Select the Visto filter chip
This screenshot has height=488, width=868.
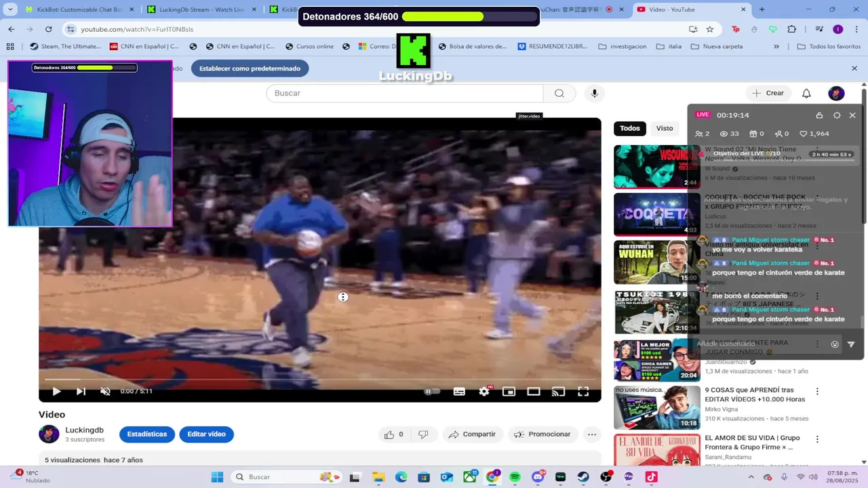(665, 128)
